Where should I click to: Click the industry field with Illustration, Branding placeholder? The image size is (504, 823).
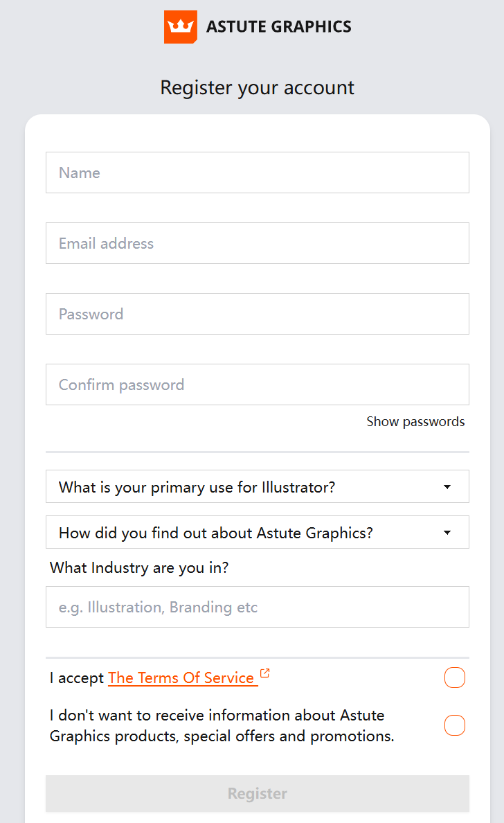point(258,607)
